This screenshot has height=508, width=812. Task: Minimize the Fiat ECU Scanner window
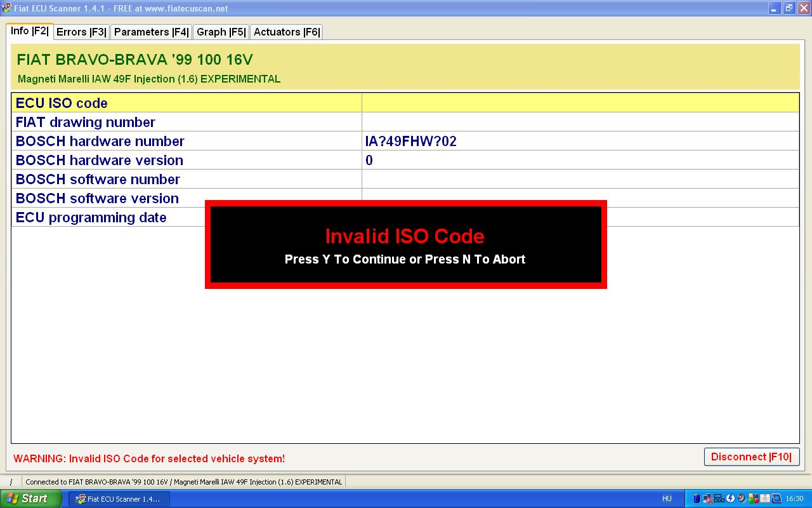[775, 8]
